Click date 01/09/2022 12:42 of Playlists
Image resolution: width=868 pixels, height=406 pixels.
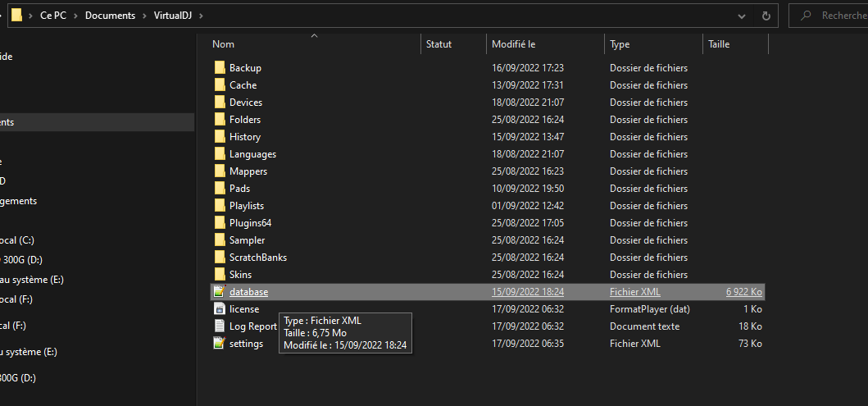coord(528,206)
